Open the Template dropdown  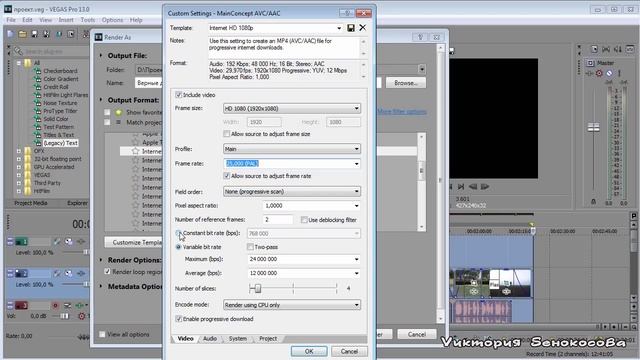point(339,28)
